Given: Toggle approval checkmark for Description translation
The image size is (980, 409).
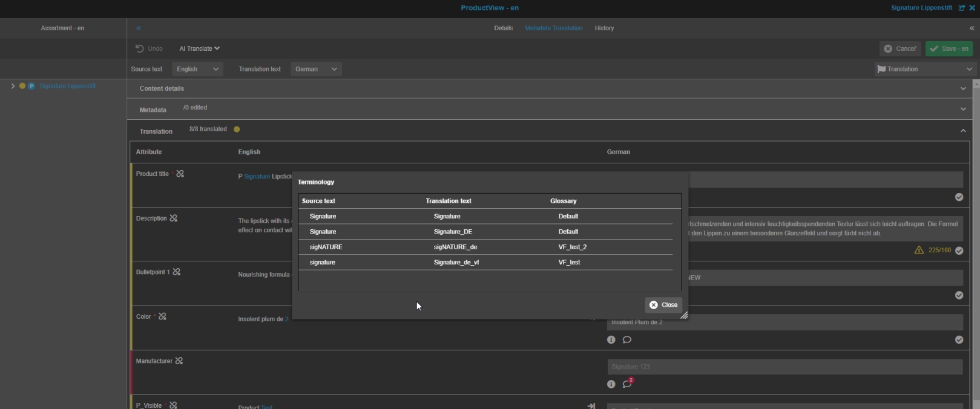Looking at the screenshot, I should click(x=959, y=250).
